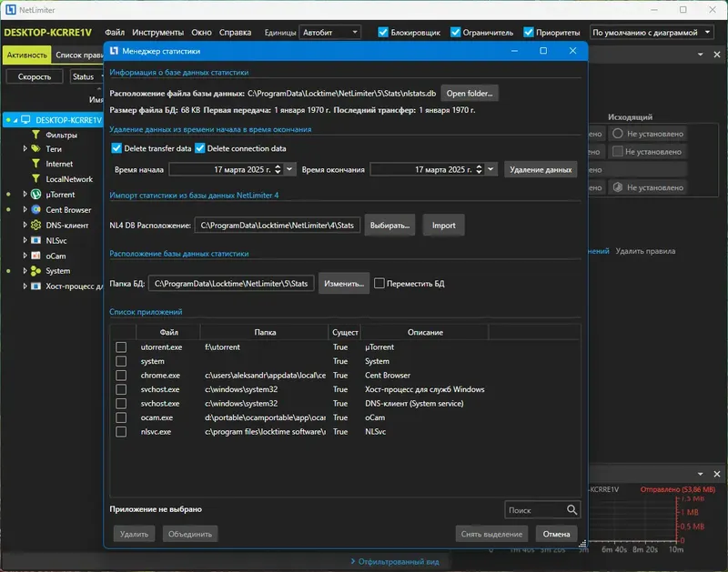Enable the Переместить БД checkbox
Image resolution: width=728 pixels, height=572 pixels.
pyautogui.click(x=380, y=284)
